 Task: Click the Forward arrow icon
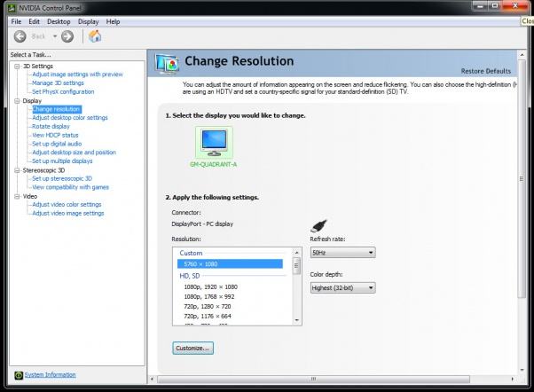(67, 36)
